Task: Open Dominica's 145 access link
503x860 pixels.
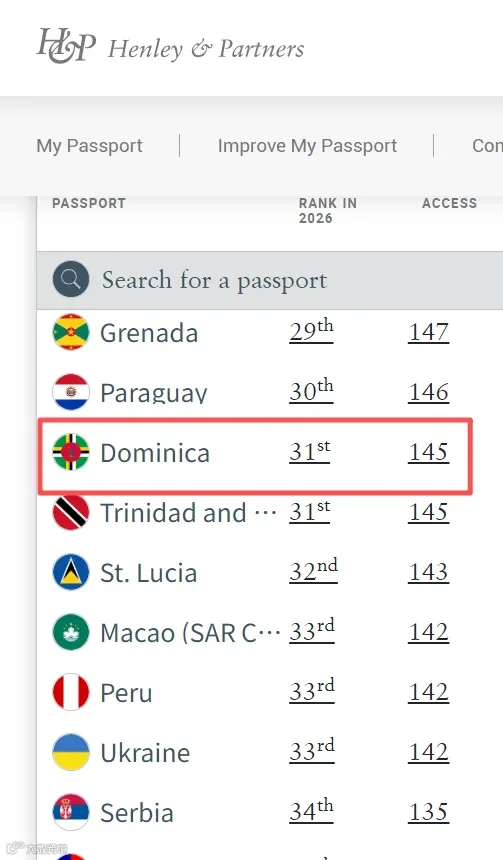Action: click(x=428, y=451)
